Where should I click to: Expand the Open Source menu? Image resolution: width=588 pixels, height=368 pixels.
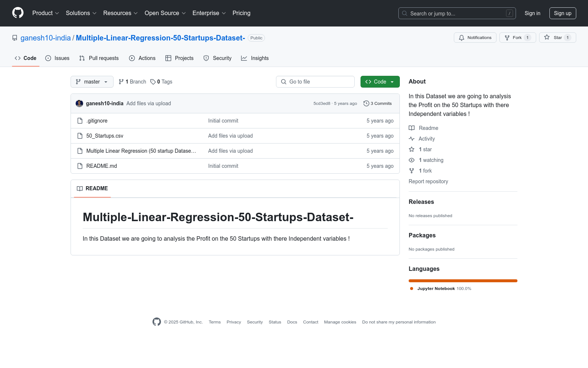tap(165, 13)
